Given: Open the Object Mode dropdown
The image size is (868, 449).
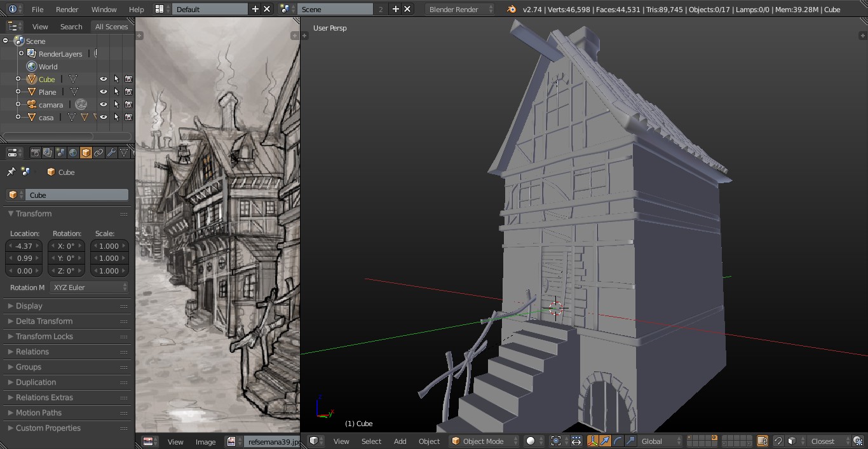Looking at the screenshot, I should (x=483, y=441).
